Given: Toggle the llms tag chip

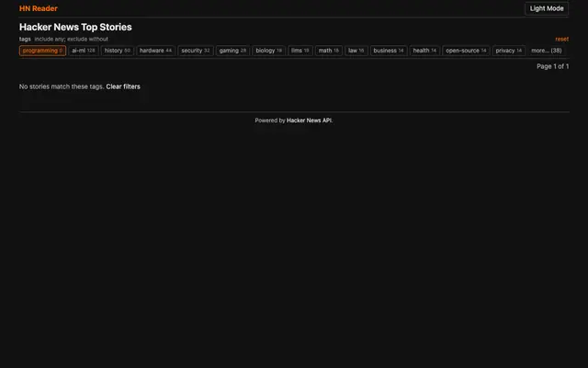Looking at the screenshot, I should pos(300,51).
